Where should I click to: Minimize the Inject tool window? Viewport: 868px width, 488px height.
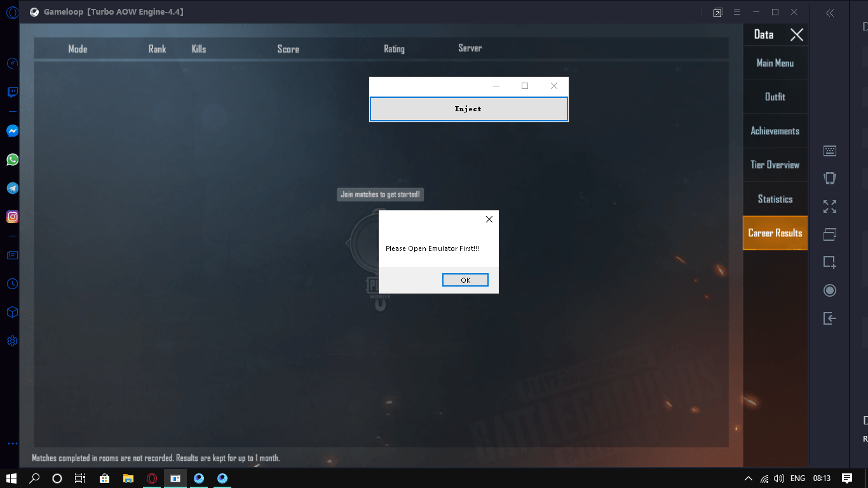tap(496, 86)
